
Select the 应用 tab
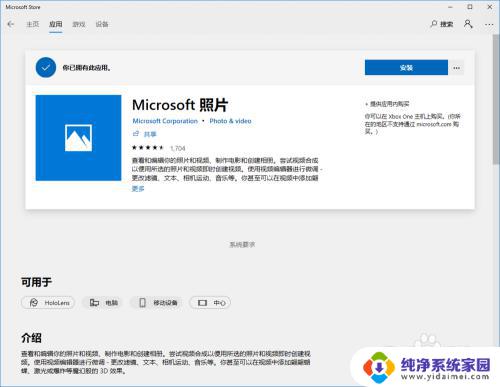55,24
